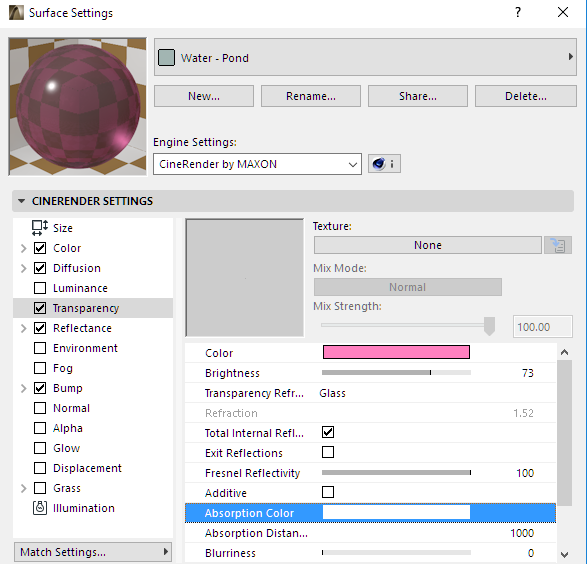Viewport: 587px width, 564px height.
Task: Check the Exit Reflections checkbox
Action: (328, 452)
